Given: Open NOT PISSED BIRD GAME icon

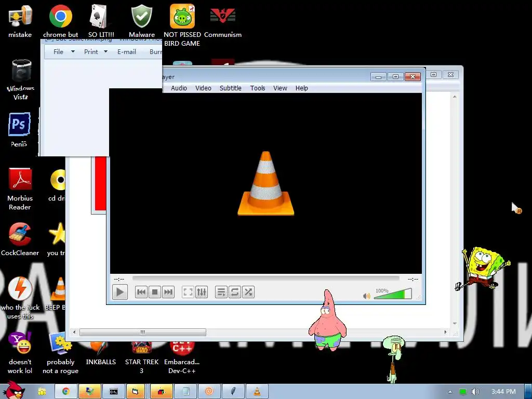Looking at the screenshot, I should (182, 25).
